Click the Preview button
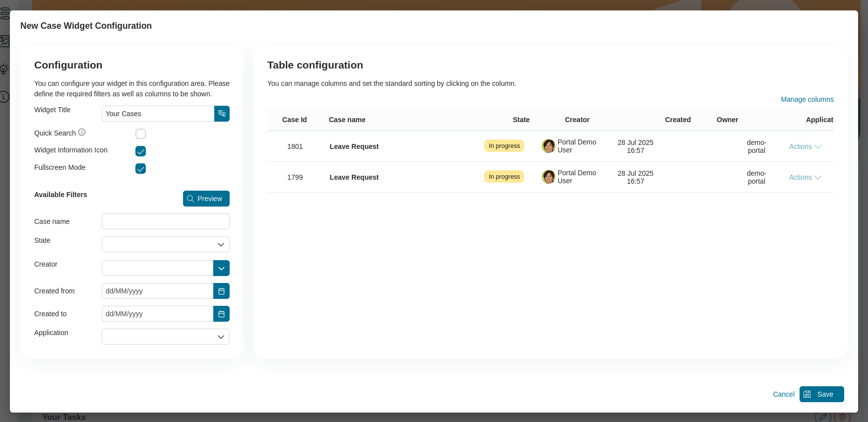 pyautogui.click(x=206, y=199)
